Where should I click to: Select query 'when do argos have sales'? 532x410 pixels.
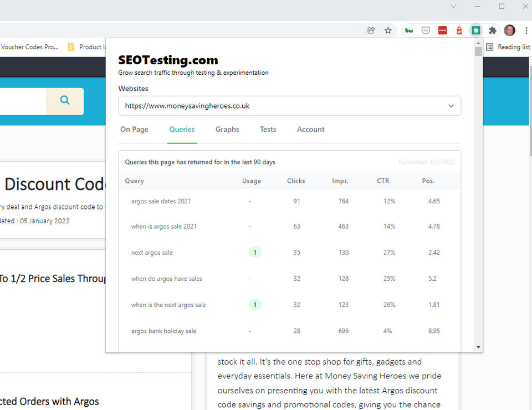coord(167,279)
